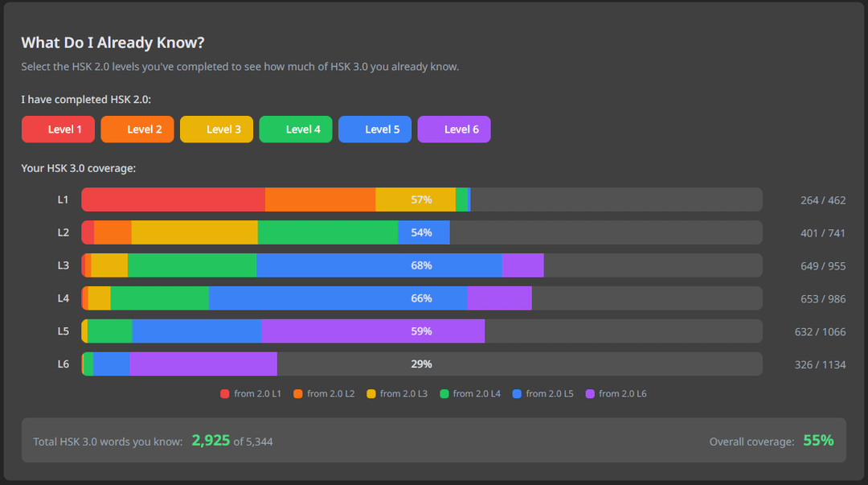Click the purple 'from 2.0 L6' legend dot

(590, 394)
